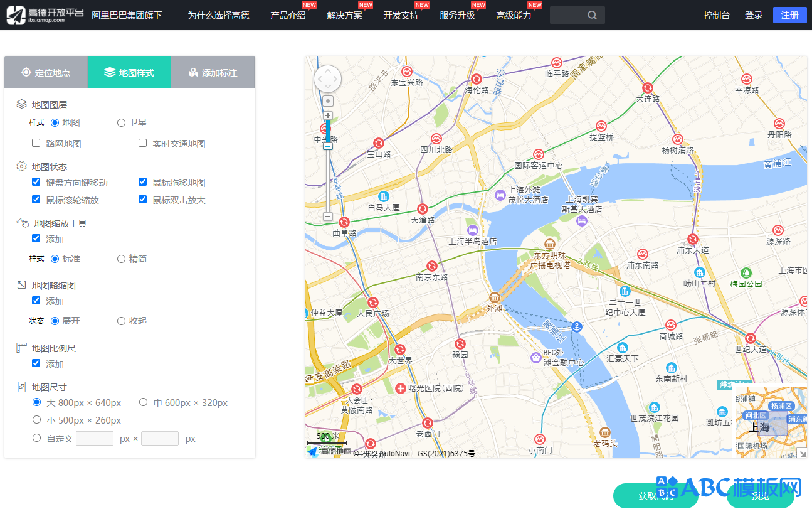The height and width of the screenshot is (514, 812).
Task: Select the 自定义 custom size radio
Action: [37, 438]
